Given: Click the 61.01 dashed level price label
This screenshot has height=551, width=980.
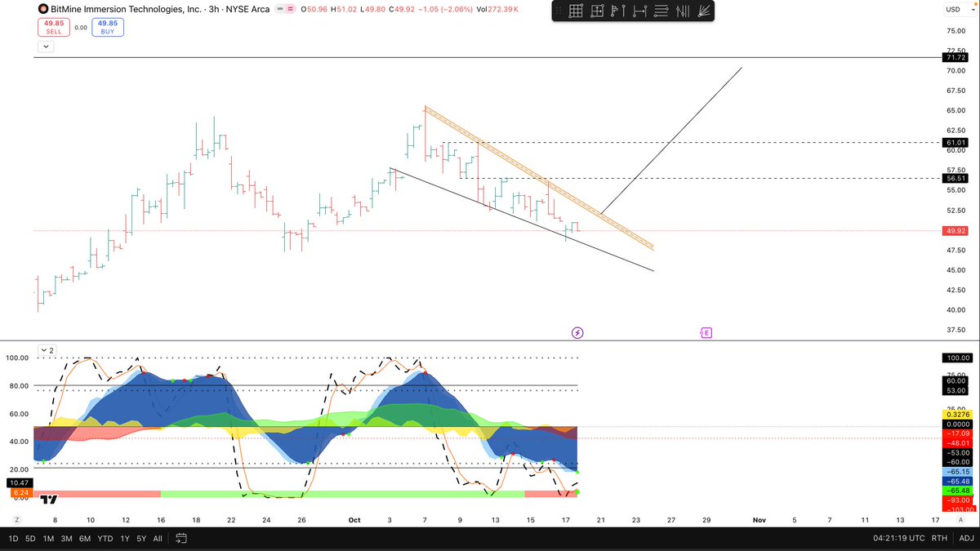Looking at the screenshot, I should click(955, 142).
